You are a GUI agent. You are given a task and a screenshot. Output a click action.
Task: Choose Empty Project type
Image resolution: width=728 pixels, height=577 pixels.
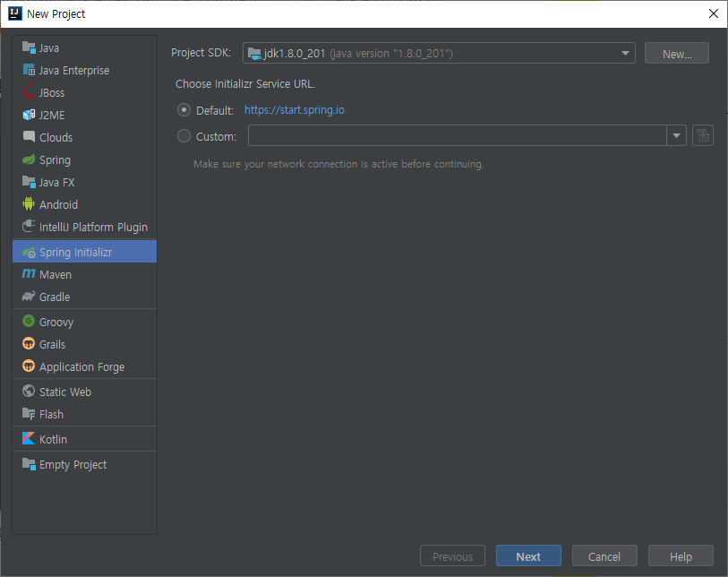click(x=84, y=464)
